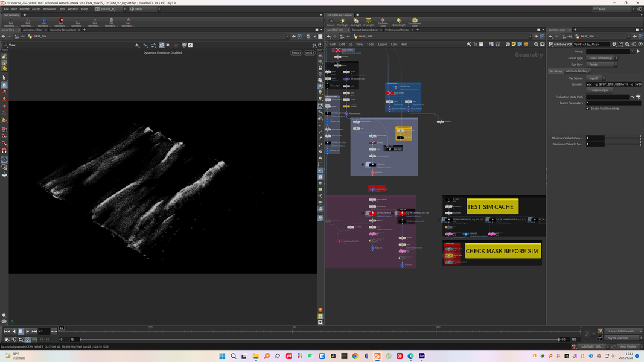
Task: Open the parameter gear menu for Vorticity_Mask
Action: (614, 44)
